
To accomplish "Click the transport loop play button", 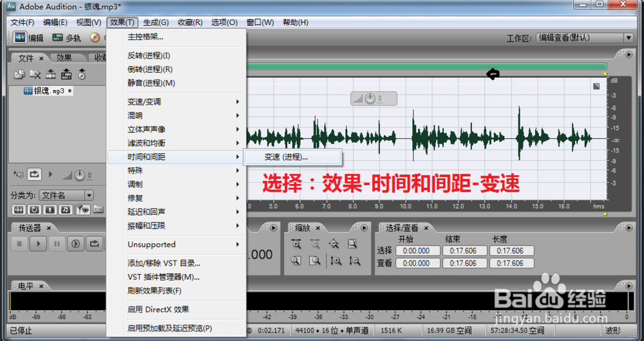I will coord(95,244).
